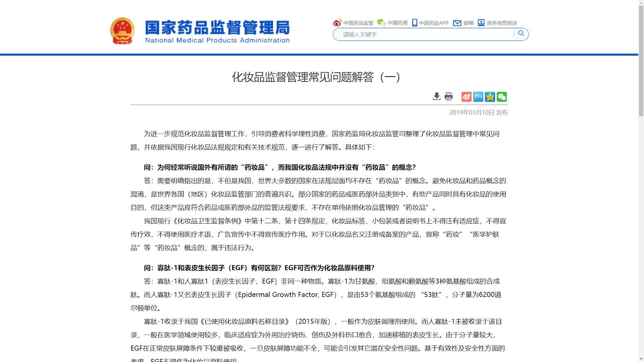Click the WeChat icon before 中国药闻

(380, 23)
